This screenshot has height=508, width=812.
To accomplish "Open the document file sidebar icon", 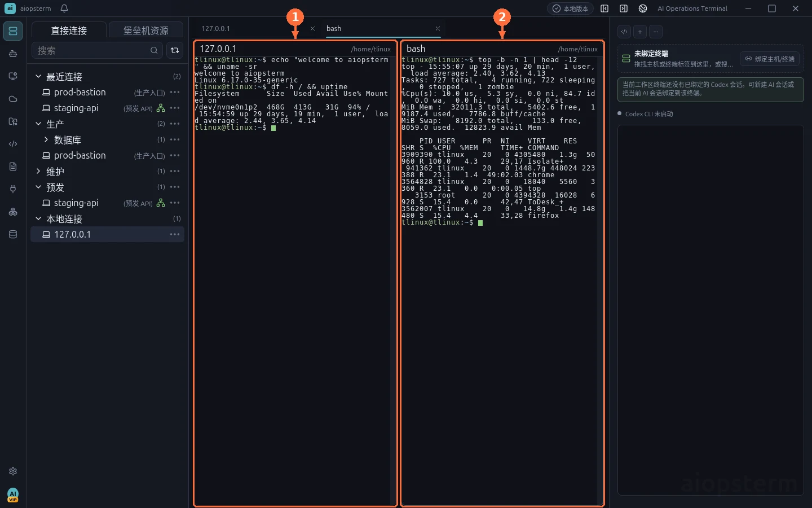I will tap(13, 167).
